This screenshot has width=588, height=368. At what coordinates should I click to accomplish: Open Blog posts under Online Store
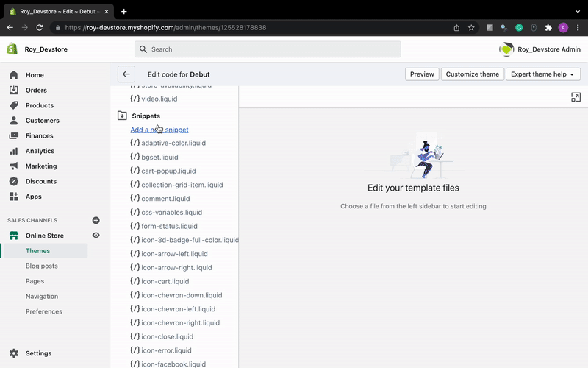[42, 266]
